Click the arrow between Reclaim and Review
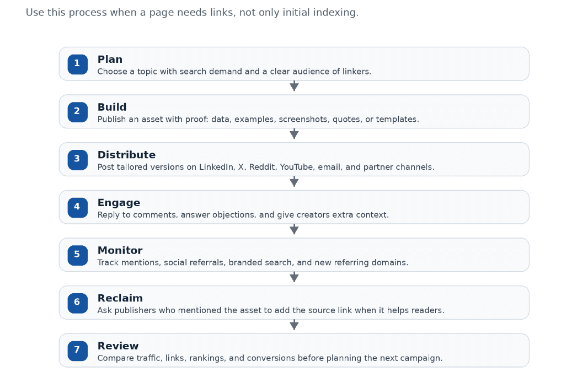The image size is (588, 372). pos(295,325)
